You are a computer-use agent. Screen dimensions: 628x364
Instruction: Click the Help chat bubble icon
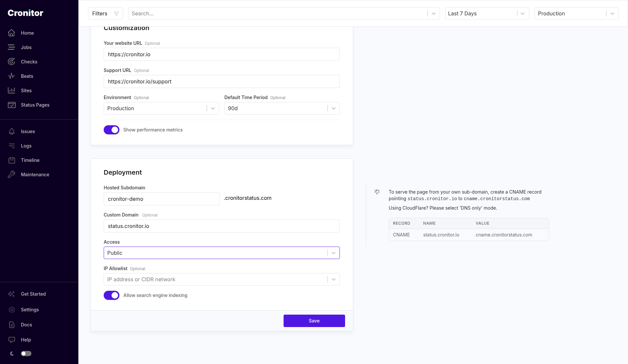coord(11,340)
